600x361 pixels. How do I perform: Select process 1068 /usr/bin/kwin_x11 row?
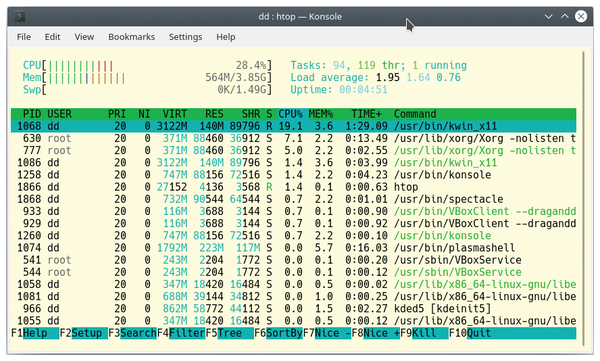[x=293, y=126]
